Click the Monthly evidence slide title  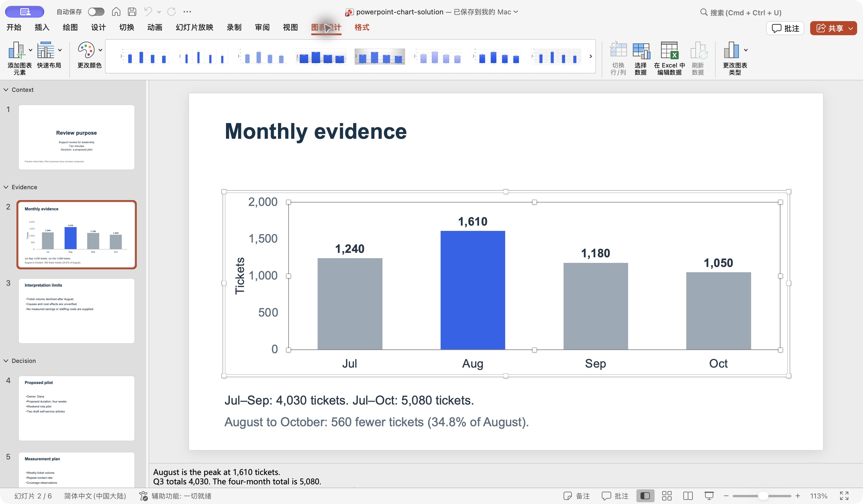pos(315,131)
